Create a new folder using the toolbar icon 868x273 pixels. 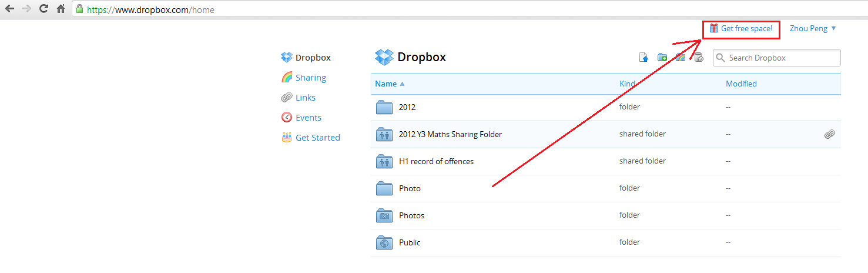tap(662, 57)
